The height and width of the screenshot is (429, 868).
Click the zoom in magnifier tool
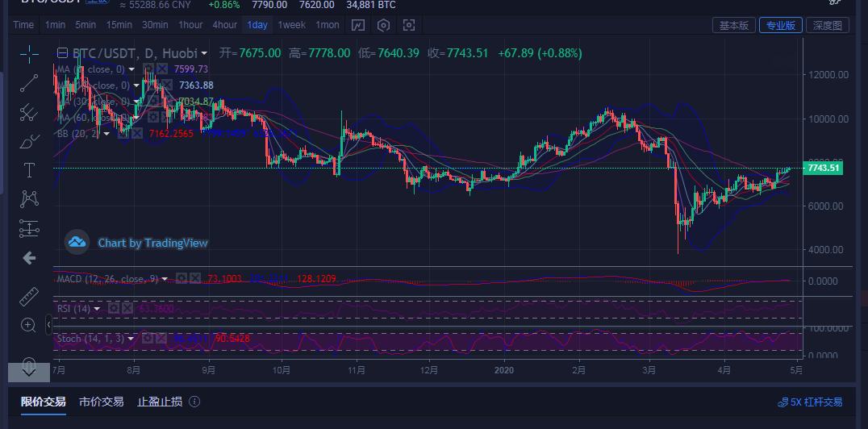tap(29, 325)
